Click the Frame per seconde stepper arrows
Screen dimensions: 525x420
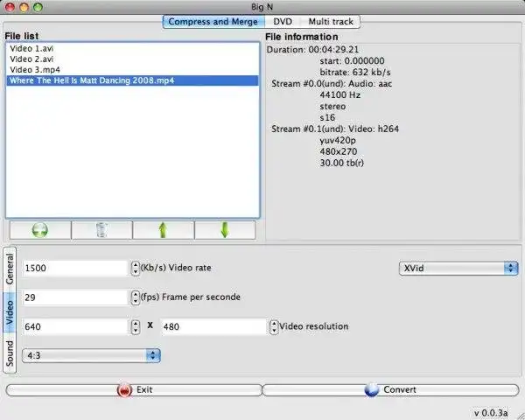136,297
